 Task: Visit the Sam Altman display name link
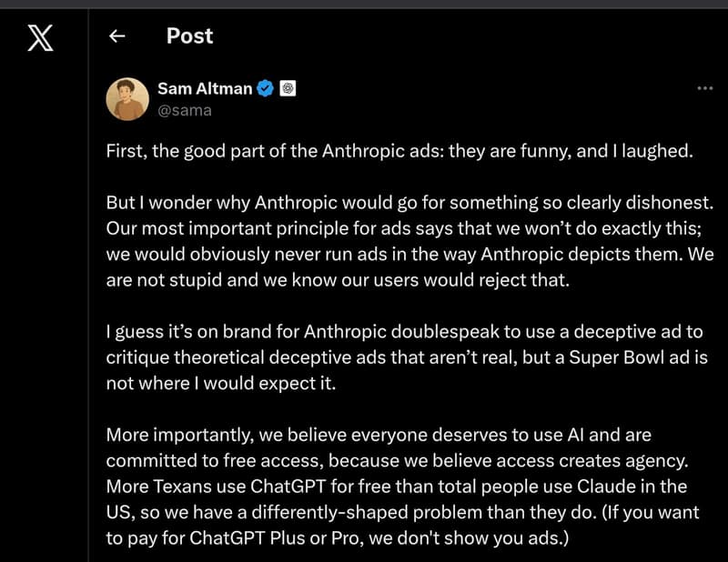click(x=206, y=88)
